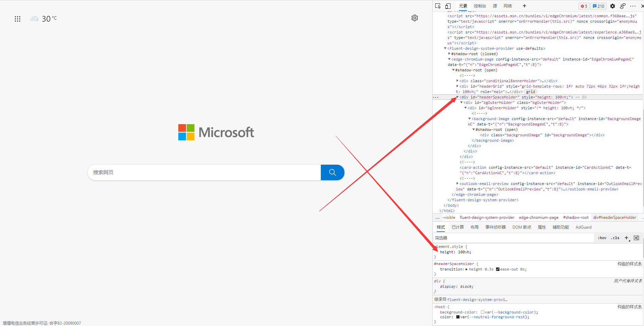Edit the height: 100vh value in element.style
The width and height of the screenshot is (644, 326).
pos(464,252)
